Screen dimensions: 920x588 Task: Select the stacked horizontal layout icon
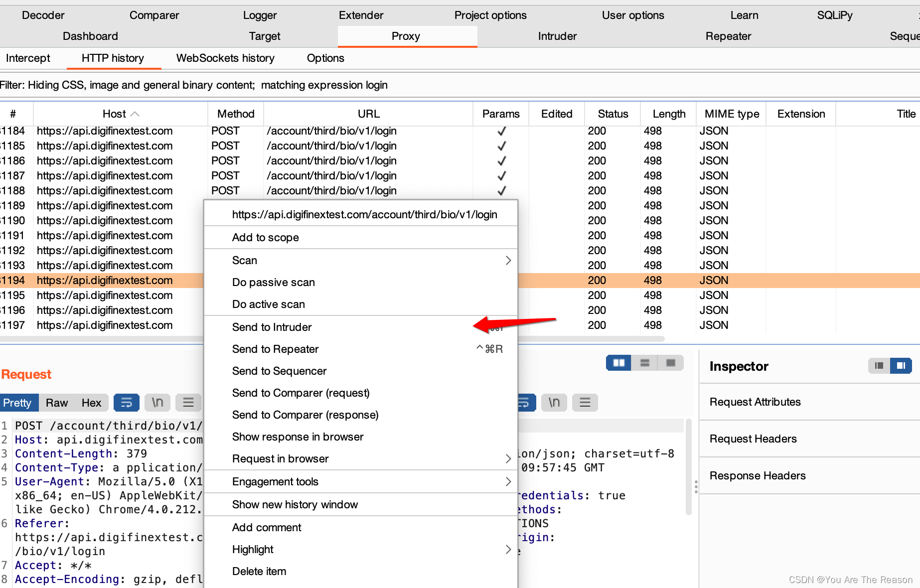645,363
